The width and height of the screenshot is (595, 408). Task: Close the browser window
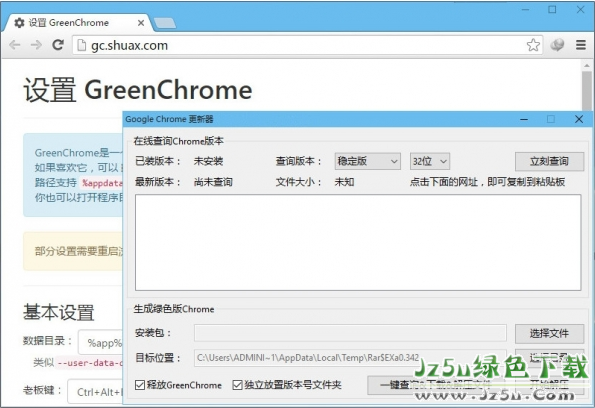click(580, 10)
